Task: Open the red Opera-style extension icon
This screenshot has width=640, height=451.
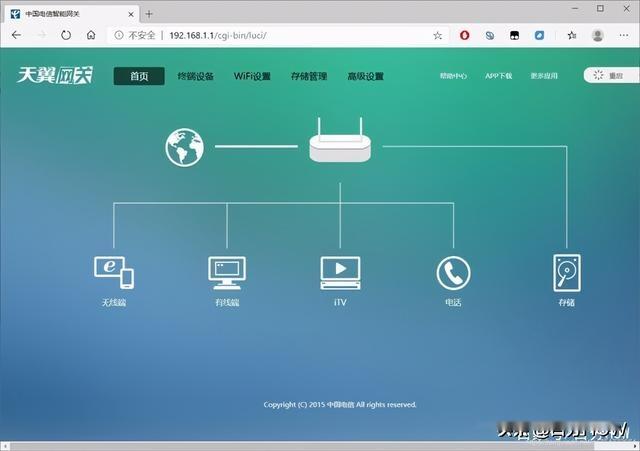Action: click(464, 36)
